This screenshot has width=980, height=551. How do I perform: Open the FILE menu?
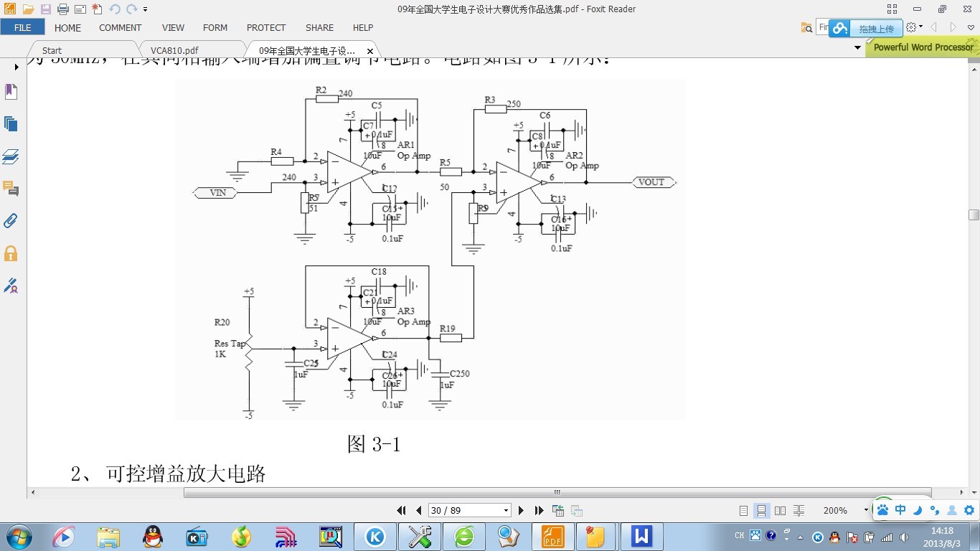point(22,27)
